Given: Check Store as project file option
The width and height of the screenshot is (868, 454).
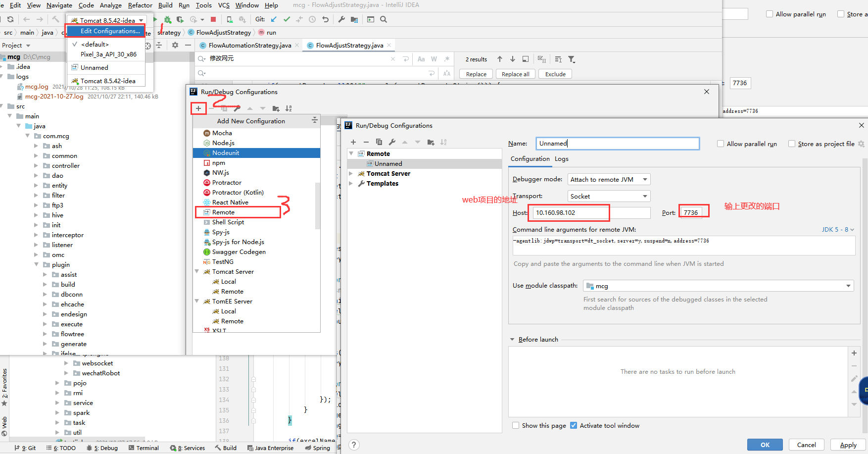Looking at the screenshot, I should [x=792, y=144].
